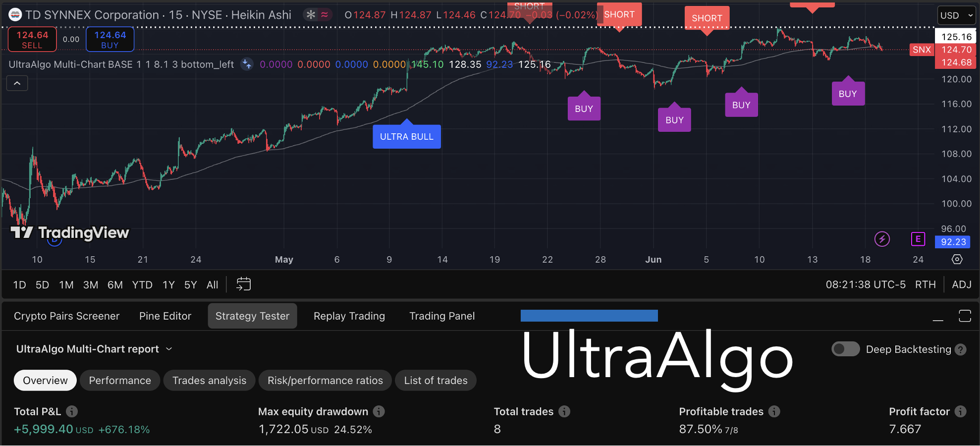Viewport: 980px width, 446px height.
Task: Click the 1,722.05 USD max drawdown value
Action: tap(294, 429)
